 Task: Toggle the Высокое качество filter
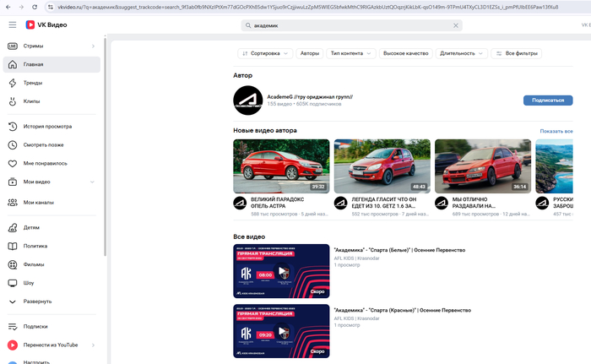click(x=405, y=53)
